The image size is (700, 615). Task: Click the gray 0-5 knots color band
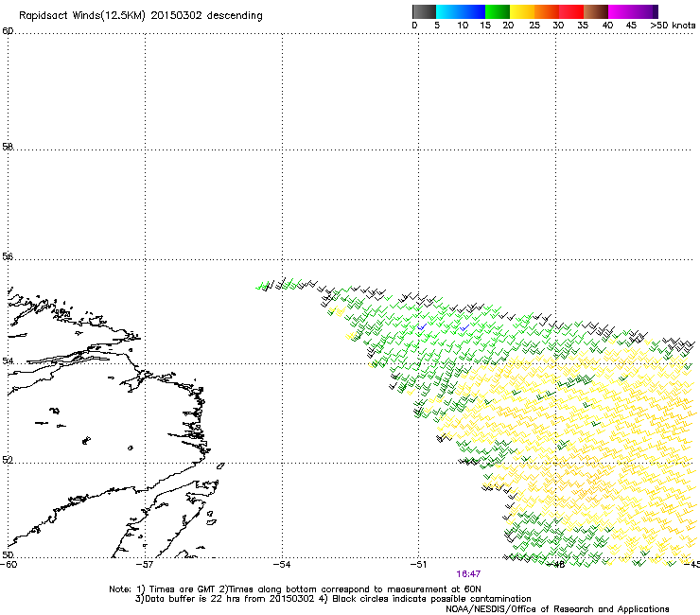coord(424,11)
